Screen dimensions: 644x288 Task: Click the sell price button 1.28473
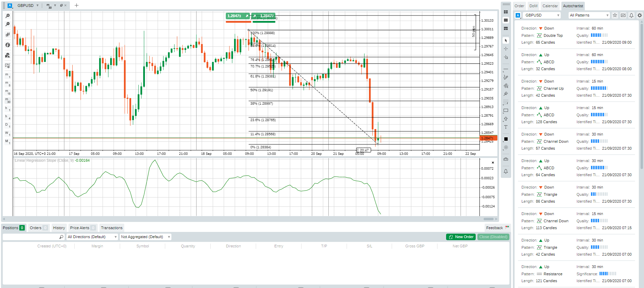(238, 16)
